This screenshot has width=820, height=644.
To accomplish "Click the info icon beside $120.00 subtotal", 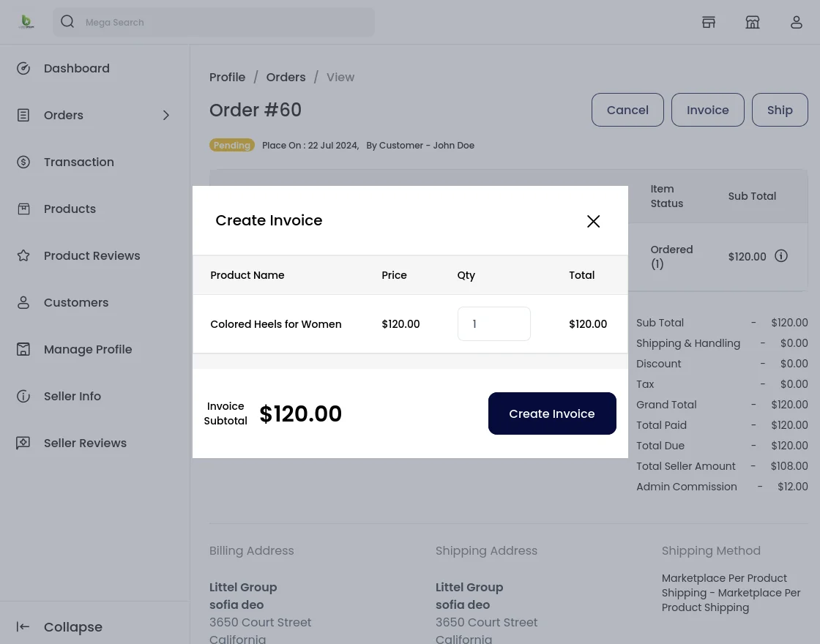I will 781,256.
